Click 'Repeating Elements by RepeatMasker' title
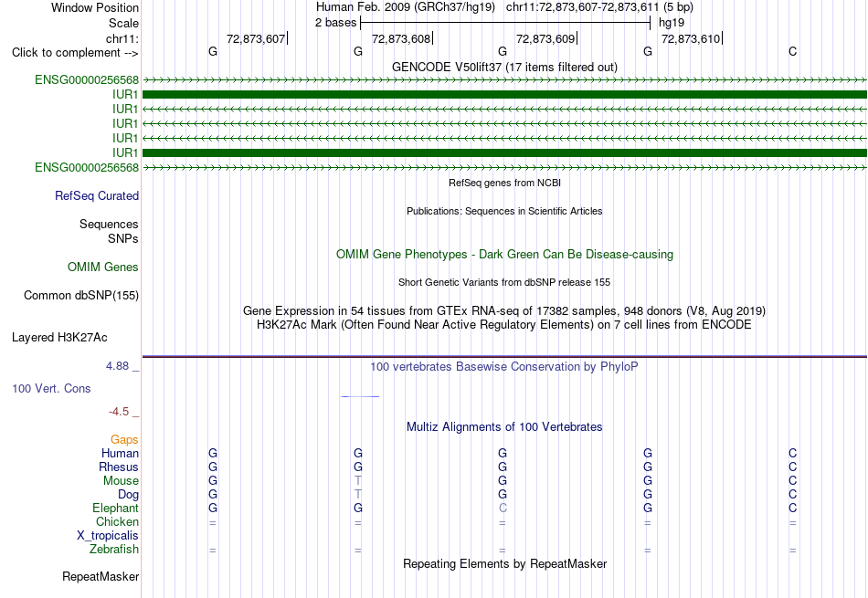Viewport: 868px width, 598px height. coord(504,563)
